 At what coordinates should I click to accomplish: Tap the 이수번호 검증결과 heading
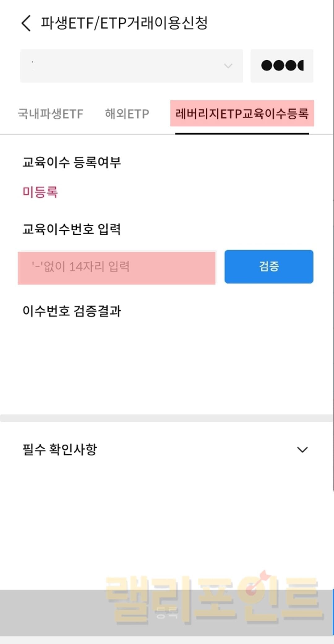[x=72, y=311]
